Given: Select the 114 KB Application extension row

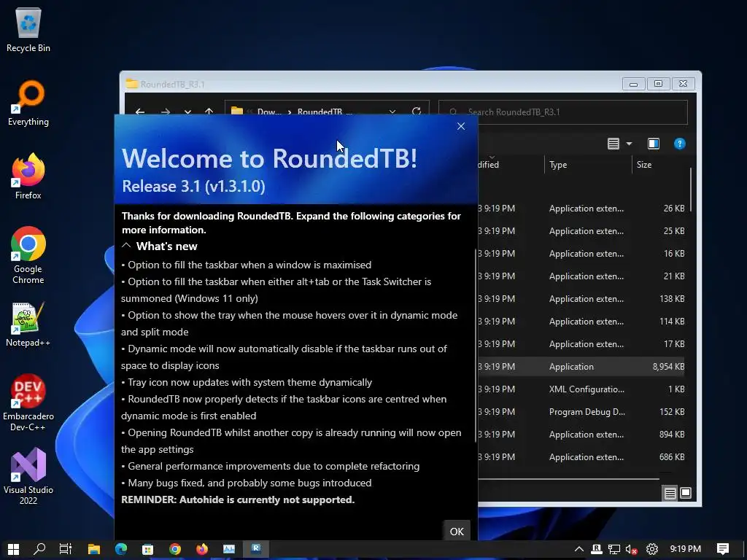Looking at the screenshot, I should (x=581, y=322).
